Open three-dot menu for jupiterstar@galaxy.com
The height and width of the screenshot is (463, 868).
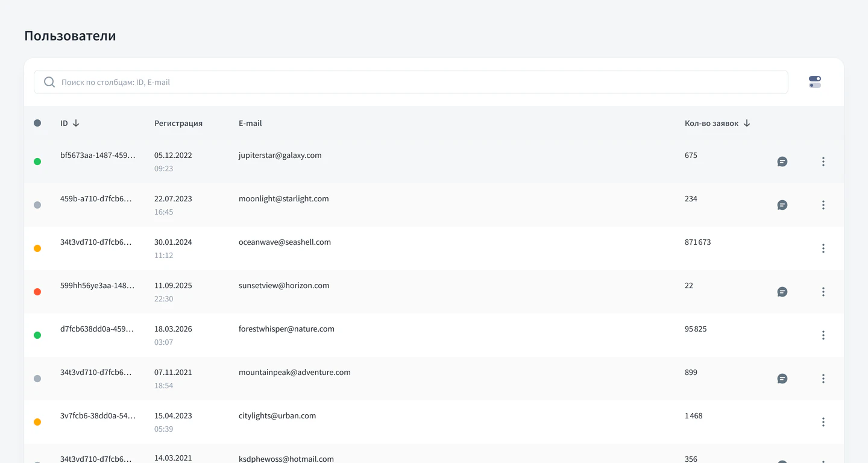point(823,162)
